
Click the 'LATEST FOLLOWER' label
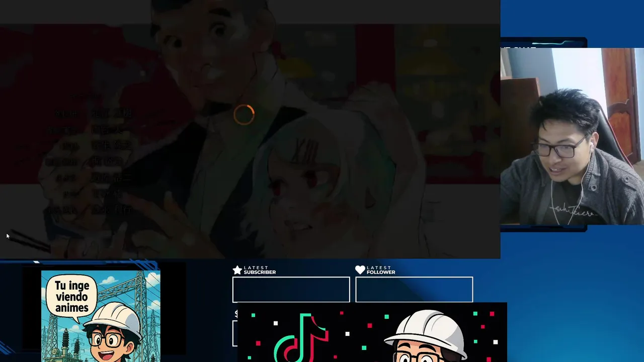coord(381,270)
